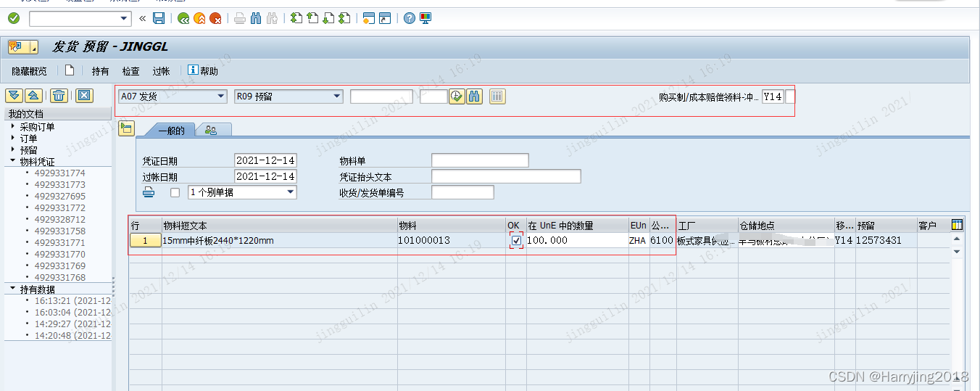Click the table settings icon at column header right

tap(957, 226)
